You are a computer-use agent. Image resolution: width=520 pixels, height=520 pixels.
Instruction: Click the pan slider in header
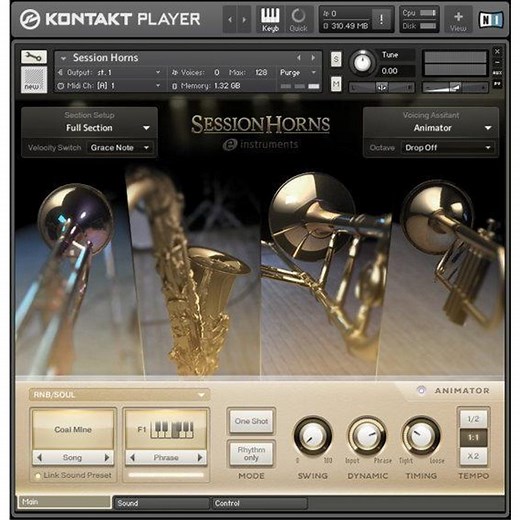click(382, 87)
